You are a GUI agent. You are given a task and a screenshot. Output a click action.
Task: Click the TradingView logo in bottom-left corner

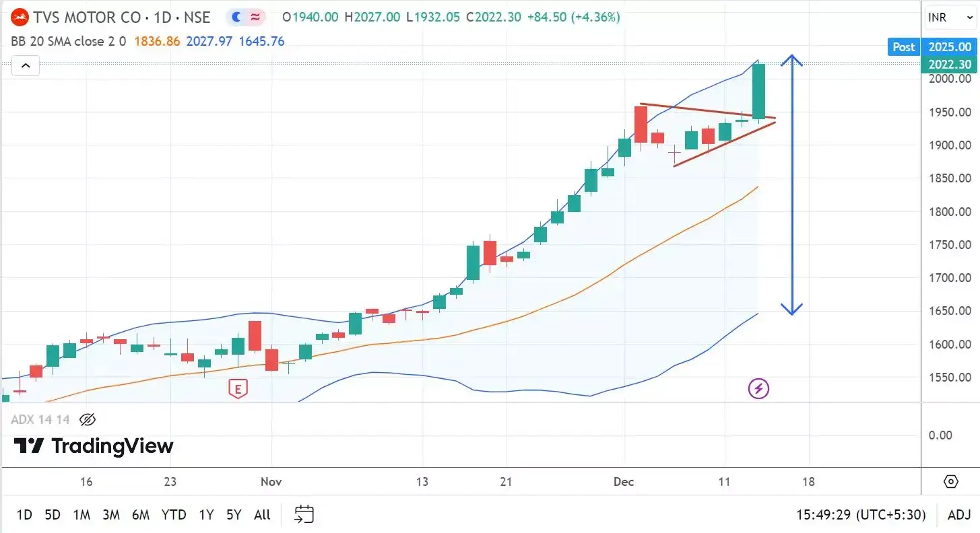point(92,446)
